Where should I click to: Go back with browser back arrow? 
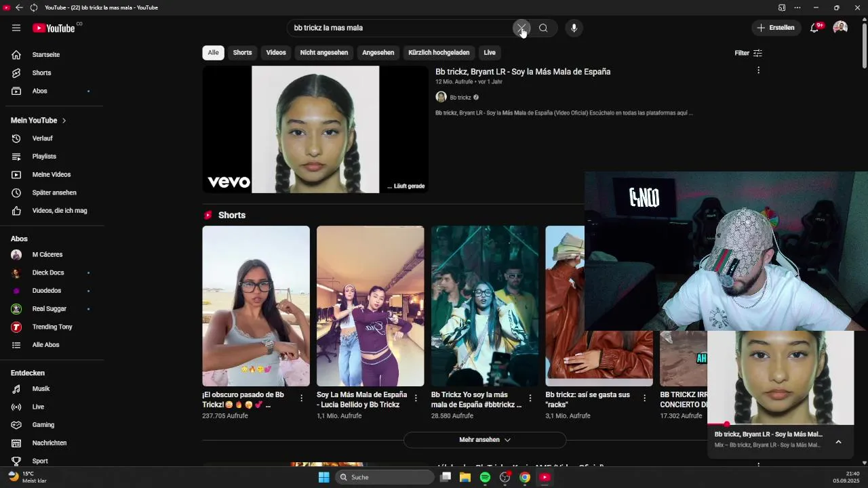click(x=19, y=7)
